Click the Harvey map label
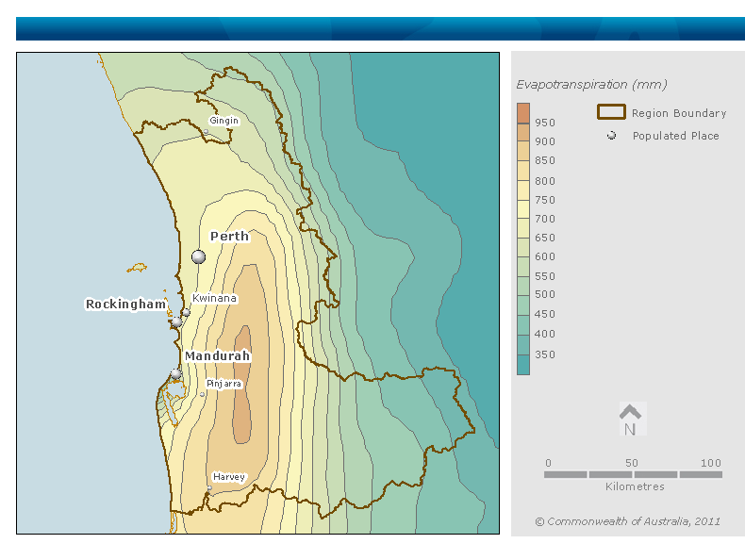Screen dimensions: 745x560 229,476
